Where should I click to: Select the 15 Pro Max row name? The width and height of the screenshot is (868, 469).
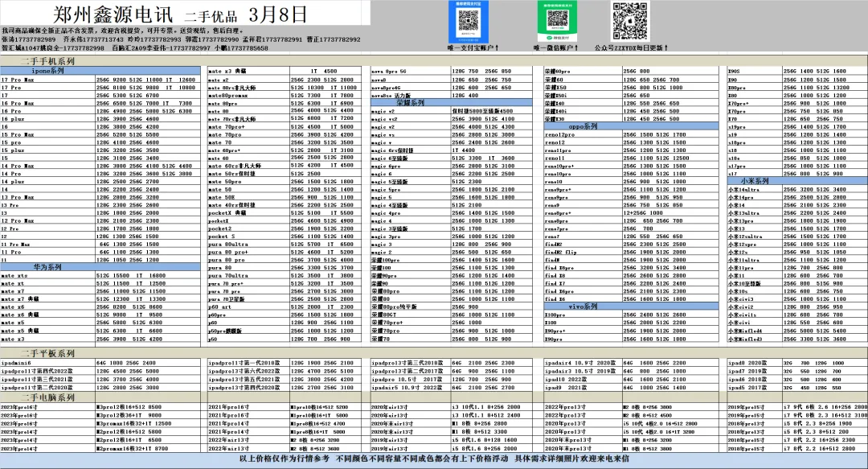pos(18,134)
